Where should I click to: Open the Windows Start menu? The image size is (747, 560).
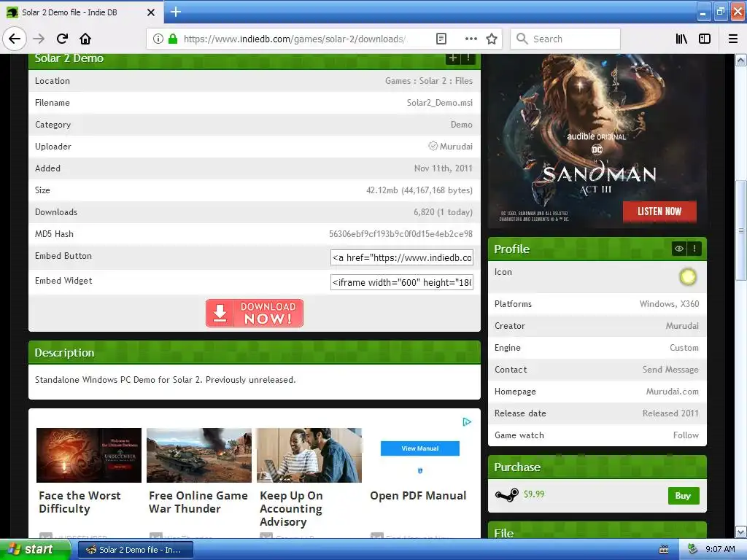point(35,550)
